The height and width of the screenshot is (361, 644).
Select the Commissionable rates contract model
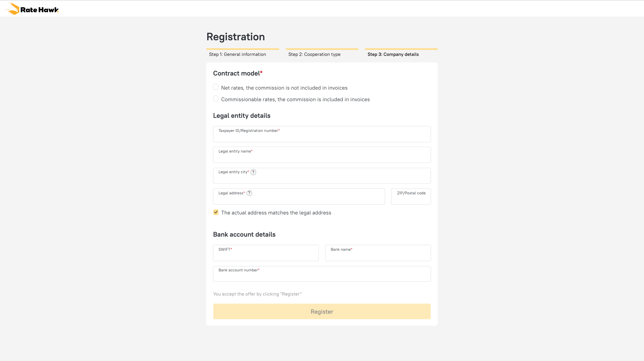pos(216,99)
